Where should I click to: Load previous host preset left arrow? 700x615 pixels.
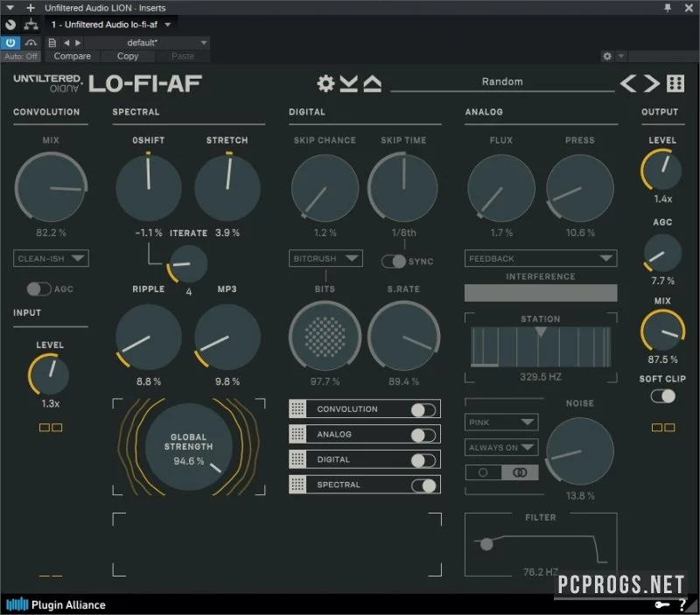coord(66,43)
